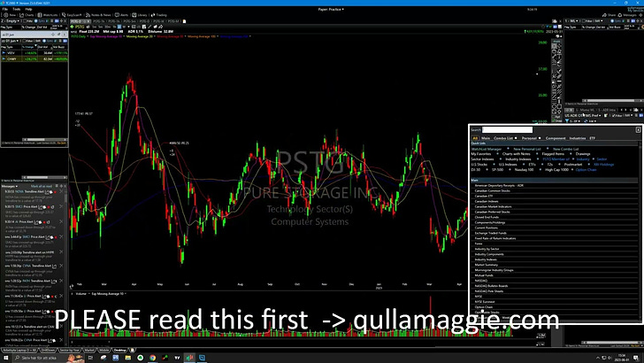This screenshot has height=363, width=644.
Task: Dismiss the PATH Trendline Alert message
Action: tap(62, 281)
